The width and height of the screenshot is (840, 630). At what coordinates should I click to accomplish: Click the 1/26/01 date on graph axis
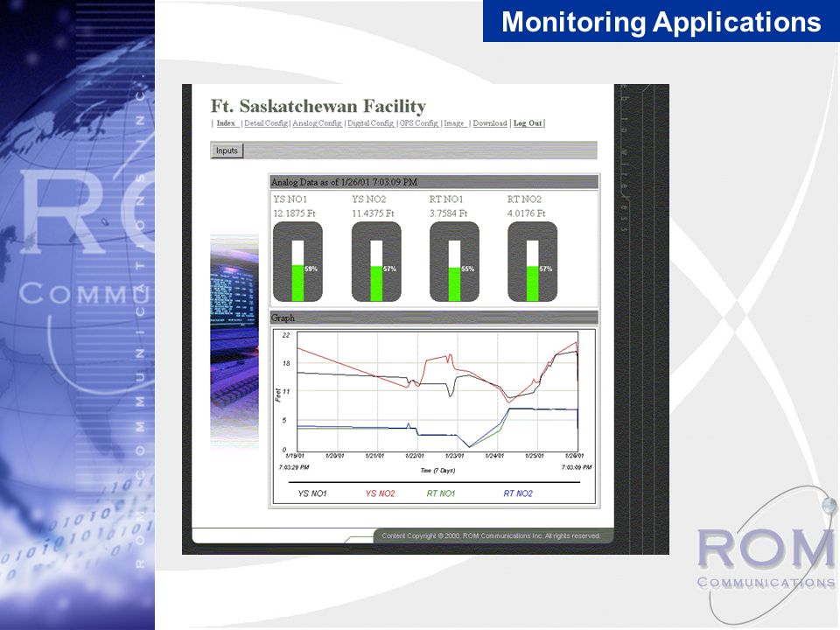(574, 456)
